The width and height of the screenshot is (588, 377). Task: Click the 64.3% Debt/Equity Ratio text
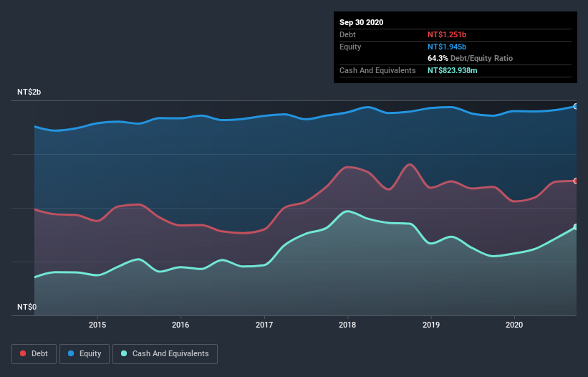(x=470, y=59)
